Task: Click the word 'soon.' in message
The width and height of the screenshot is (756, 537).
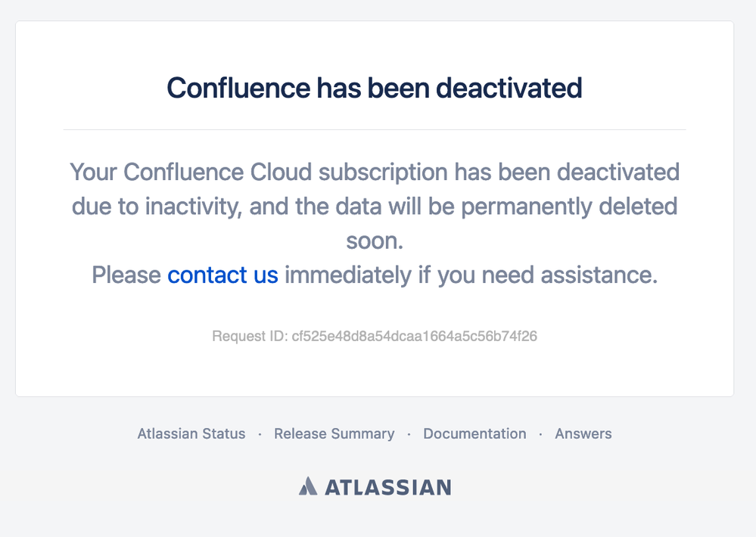Action: 375,241
